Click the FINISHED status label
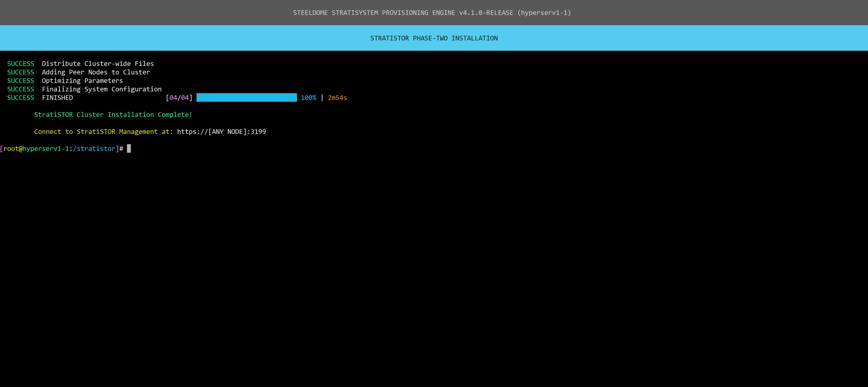868x387 pixels. [x=57, y=98]
